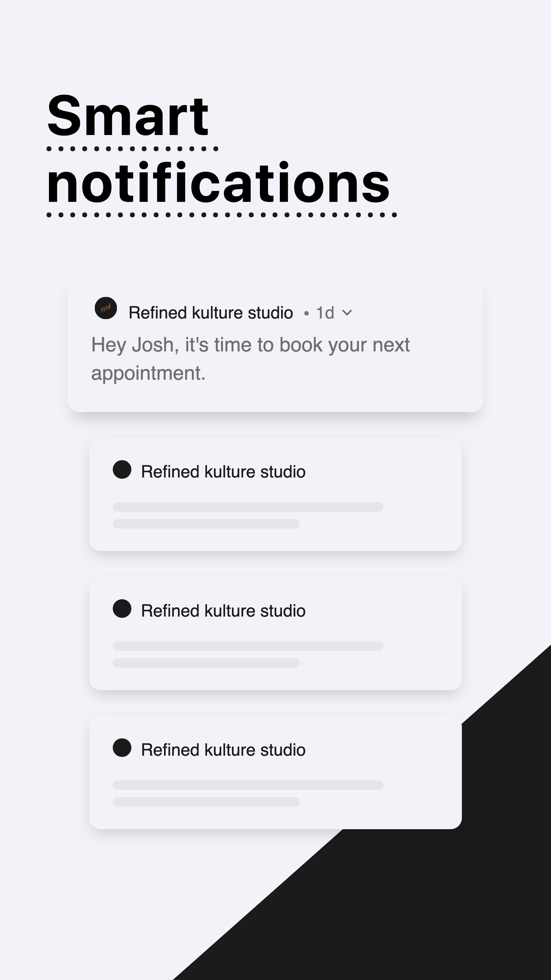This screenshot has width=551, height=980.
Task: Click the sender name in the Josh notification
Action: (x=211, y=313)
